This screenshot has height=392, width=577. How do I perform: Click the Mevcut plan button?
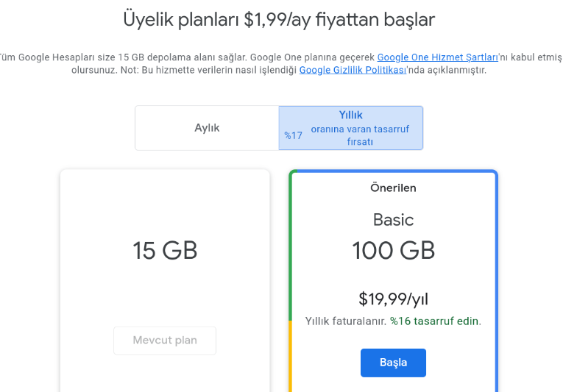click(x=165, y=341)
